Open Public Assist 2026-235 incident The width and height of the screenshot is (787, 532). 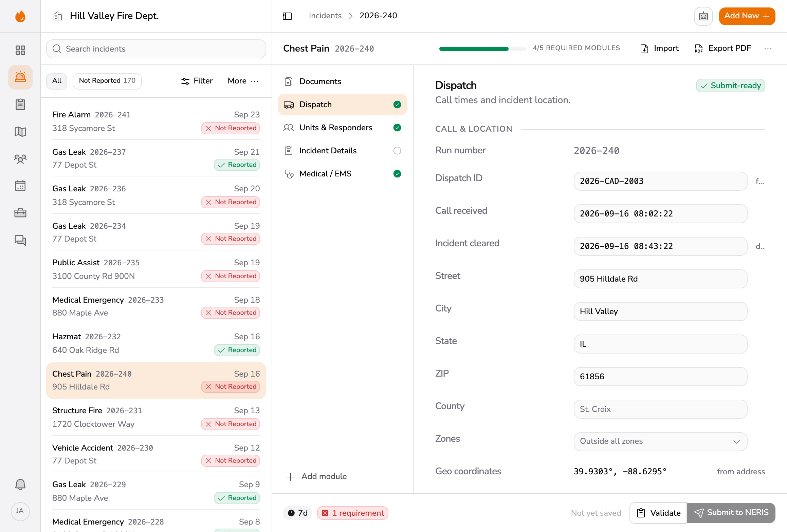pos(156,269)
